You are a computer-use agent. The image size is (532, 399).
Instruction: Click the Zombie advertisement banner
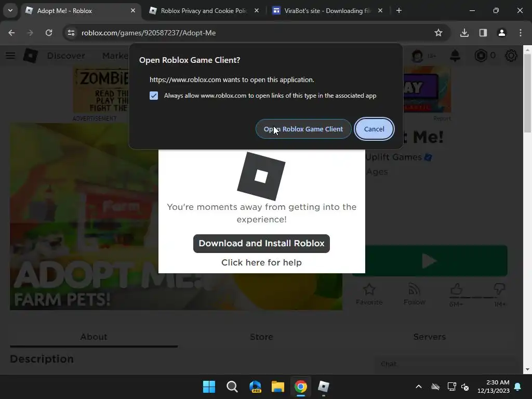[101, 90]
